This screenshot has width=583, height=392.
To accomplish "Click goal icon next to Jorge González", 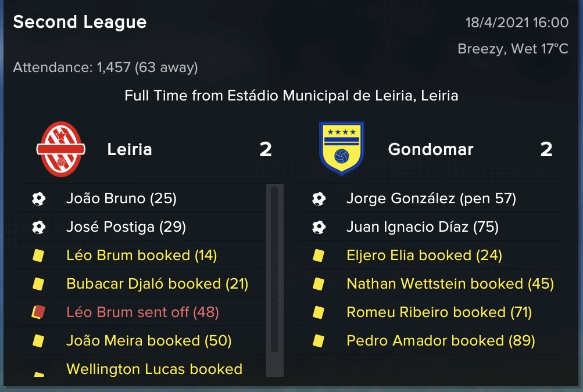I will (319, 199).
